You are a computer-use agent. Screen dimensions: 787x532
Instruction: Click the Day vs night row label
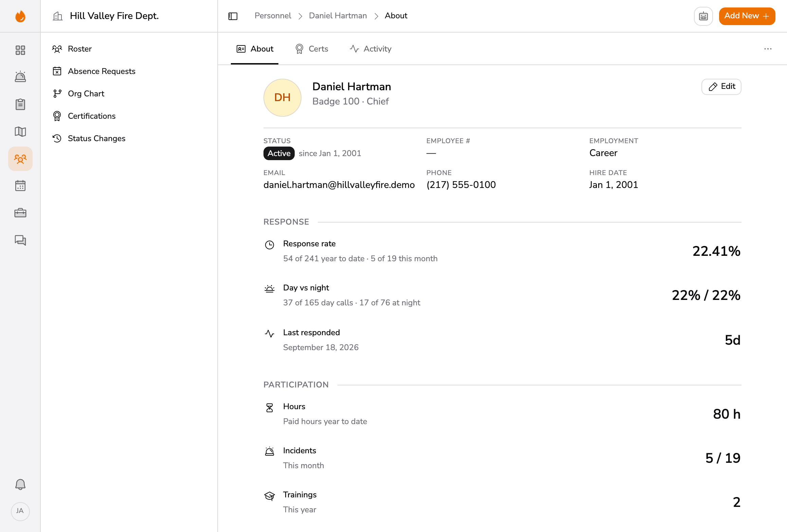[x=306, y=288]
